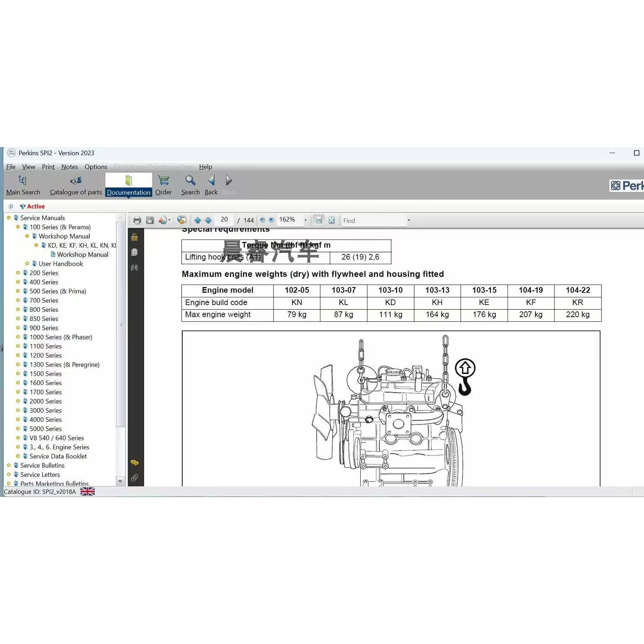644x644 pixels.
Task: Expand the User Handbook node
Action: [x=27, y=264]
